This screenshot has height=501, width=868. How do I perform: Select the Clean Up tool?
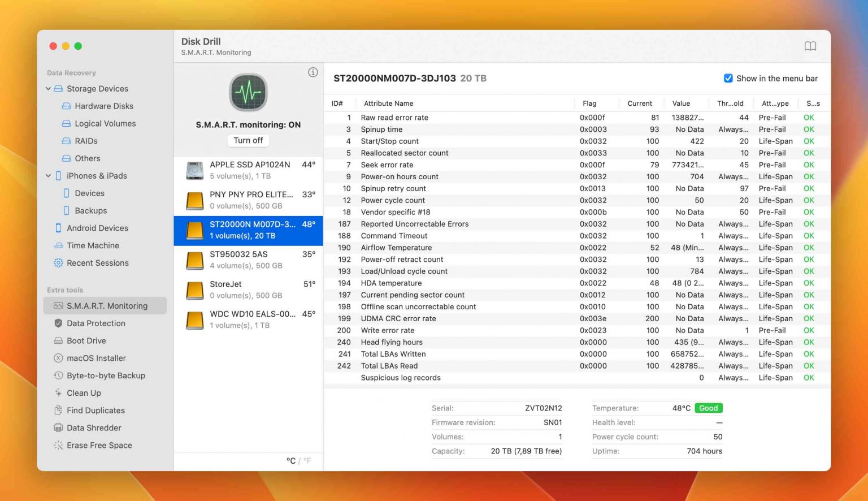point(84,392)
